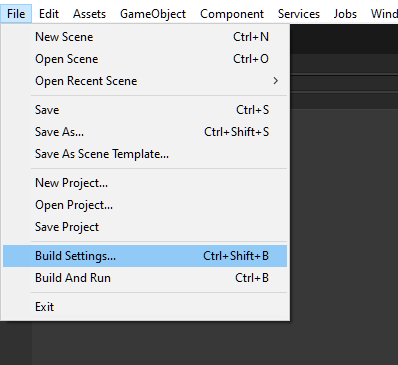
Task: Choose Save As... option
Action: tap(145, 132)
